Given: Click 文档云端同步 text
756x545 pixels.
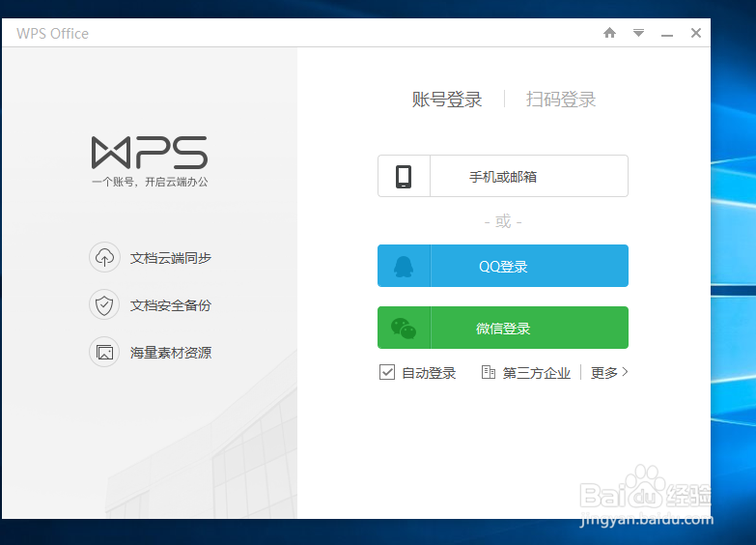Looking at the screenshot, I should 171,258.
